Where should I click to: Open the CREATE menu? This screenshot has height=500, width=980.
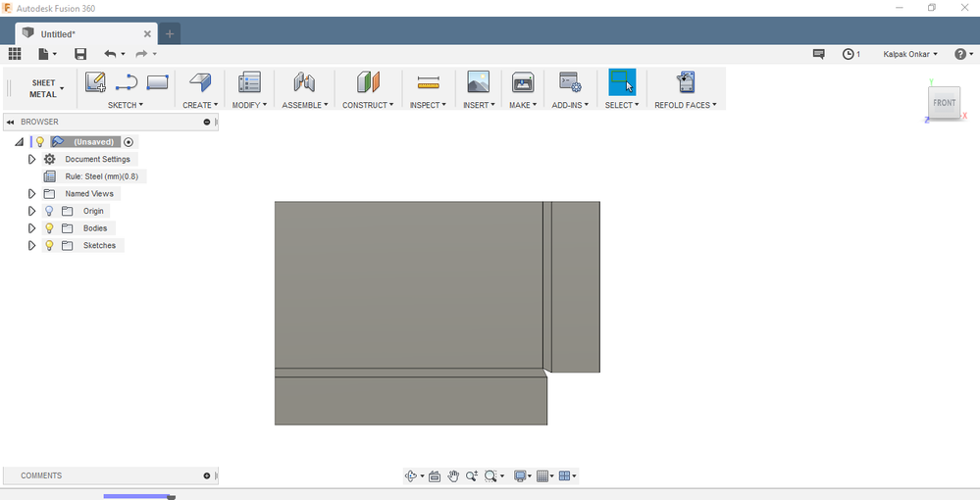pyautogui.click(x=200, y=105)
